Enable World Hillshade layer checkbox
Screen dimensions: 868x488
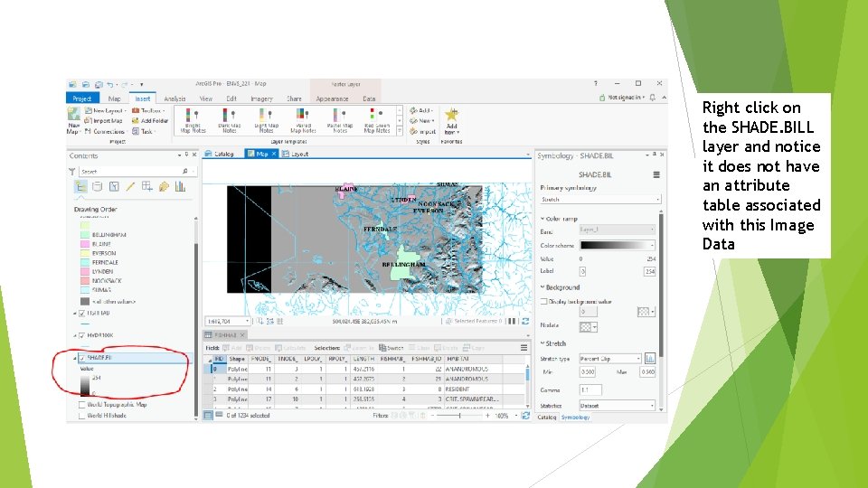click(x=82, y=416)
